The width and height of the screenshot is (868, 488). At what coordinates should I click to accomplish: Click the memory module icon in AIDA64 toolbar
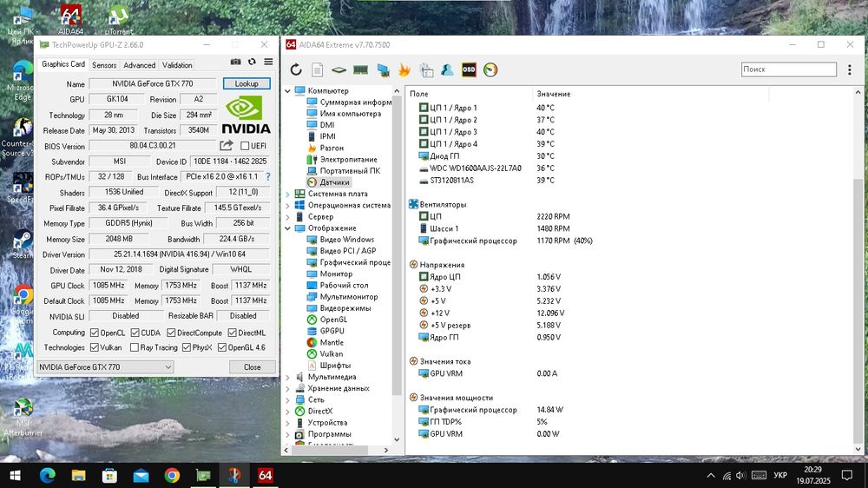[360, 69]
